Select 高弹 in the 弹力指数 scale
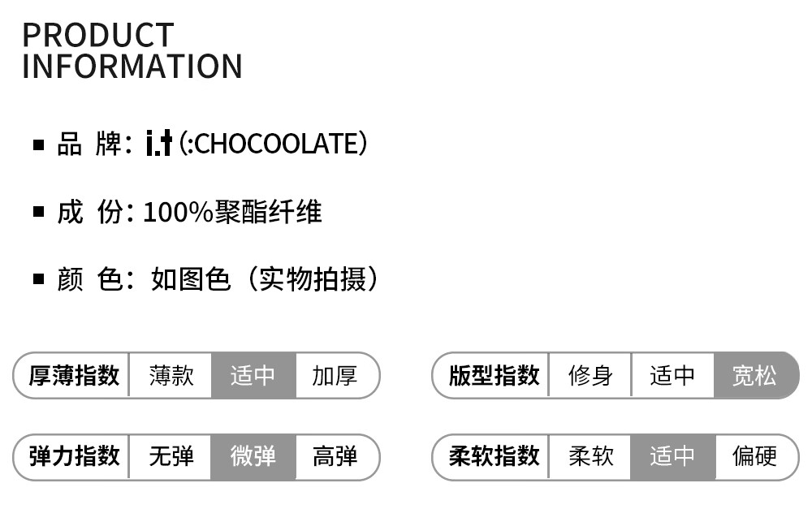 point(335,456)
